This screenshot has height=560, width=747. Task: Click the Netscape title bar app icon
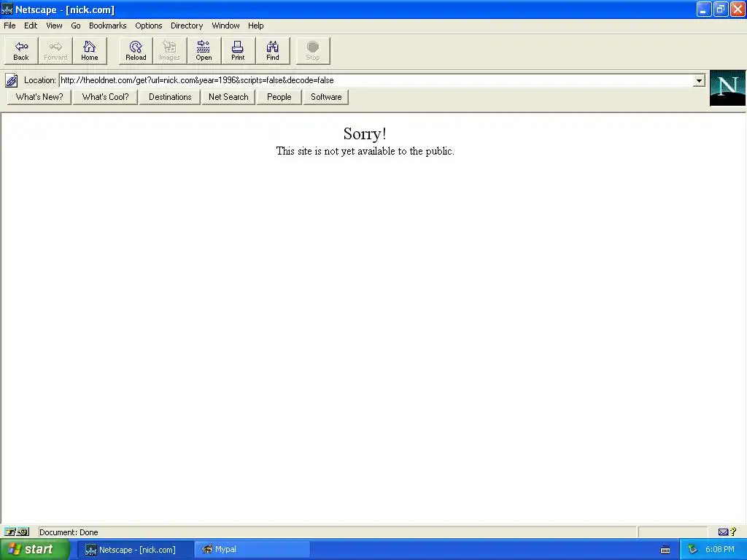7,9
